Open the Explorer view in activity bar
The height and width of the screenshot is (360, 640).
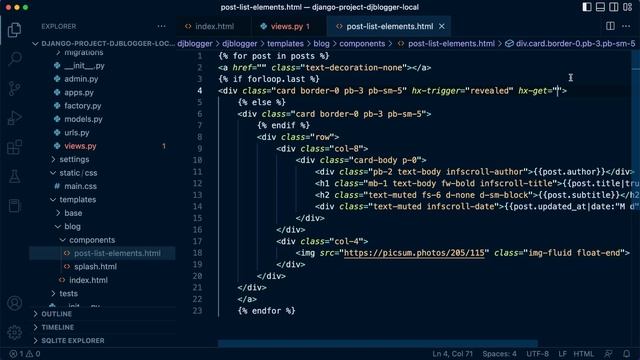click(x=14, y=29)
